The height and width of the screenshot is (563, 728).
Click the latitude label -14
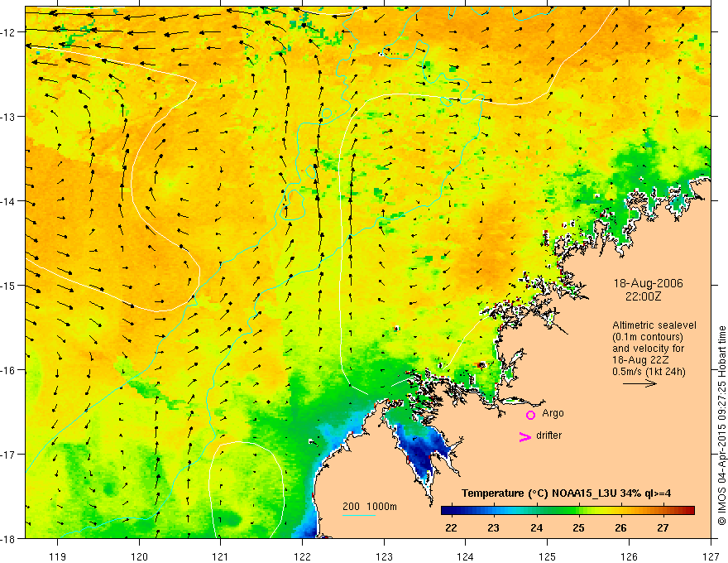point(9,201)
